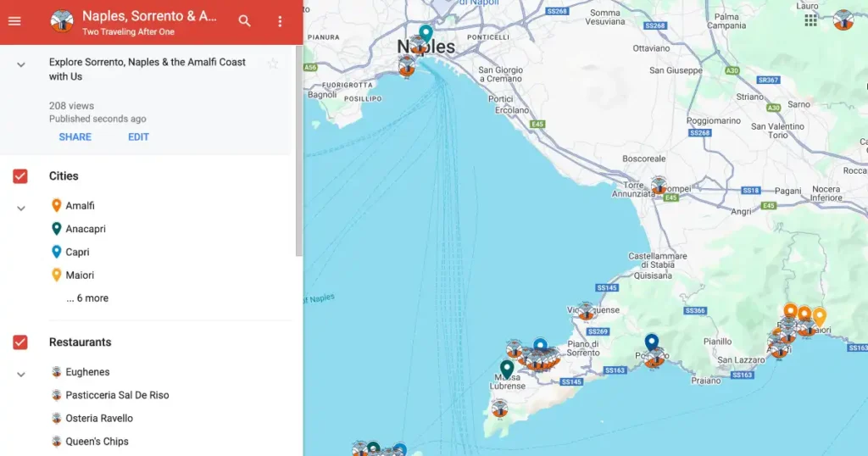
Task: Select Amalfi in the Cities list
Action: click(x=80, y=206)
